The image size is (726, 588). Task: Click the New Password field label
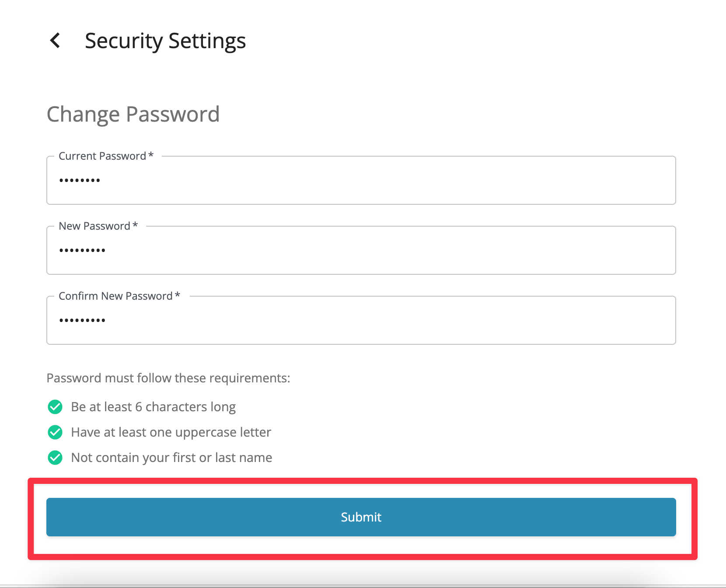pos(94,226)
